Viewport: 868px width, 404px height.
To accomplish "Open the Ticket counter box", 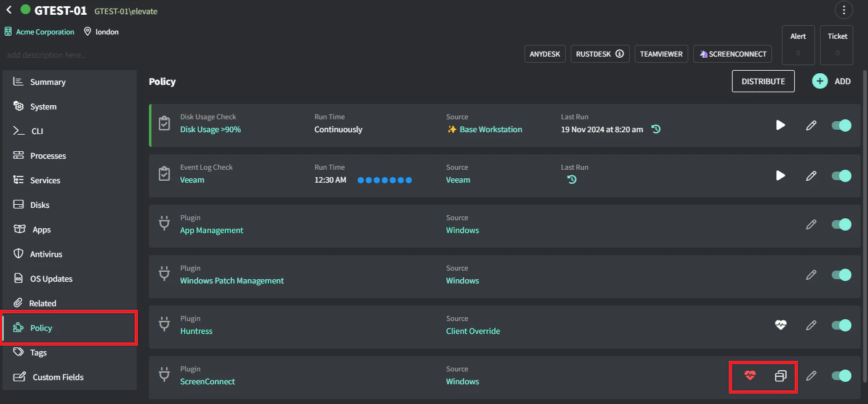I will click(x=837, y=45).
